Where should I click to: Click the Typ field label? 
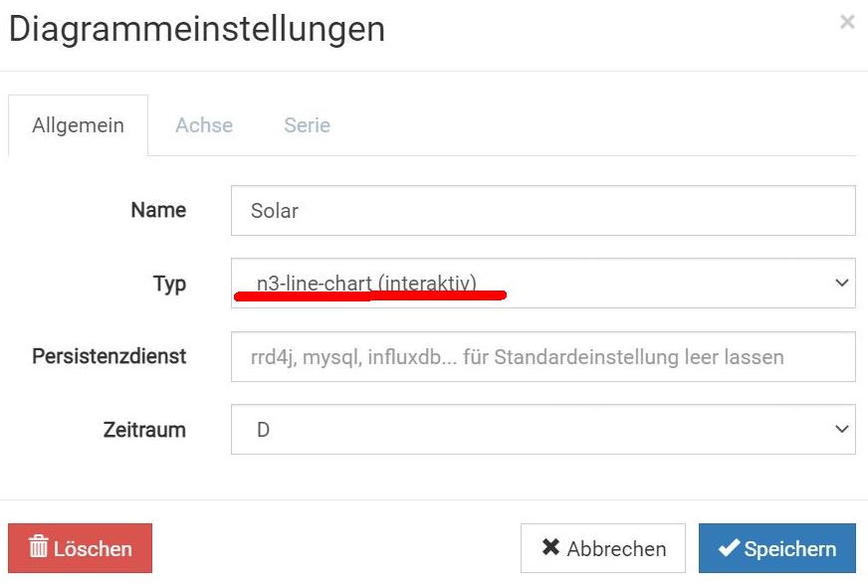coord(169,284)
